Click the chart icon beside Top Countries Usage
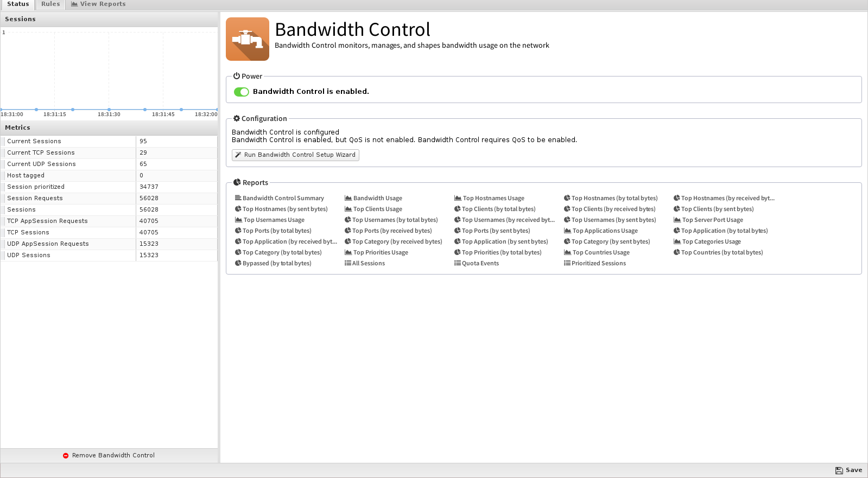The width and height of the screenshot is (868, 478). tap(567, 252)
